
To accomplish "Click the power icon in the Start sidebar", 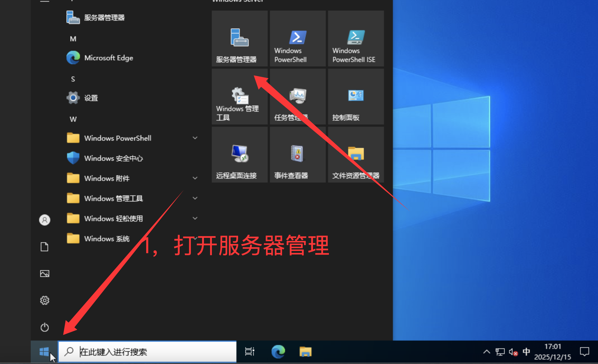I will click(x=44, y=327).
